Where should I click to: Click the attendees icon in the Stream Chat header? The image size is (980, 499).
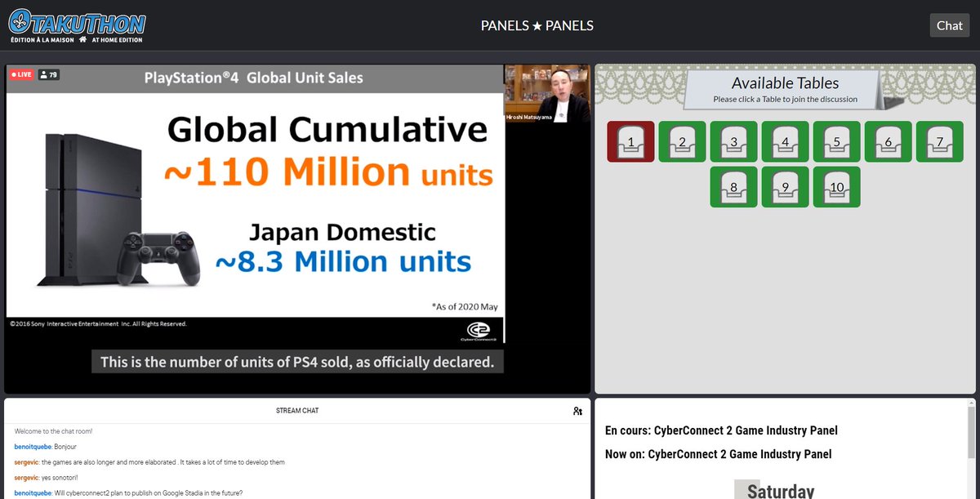[x=577, y=410]
